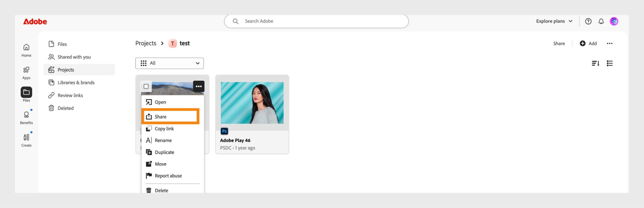Switch to list view icon
Image resolution: width=644 pixels, height=208 pixels.
[609, 63]
